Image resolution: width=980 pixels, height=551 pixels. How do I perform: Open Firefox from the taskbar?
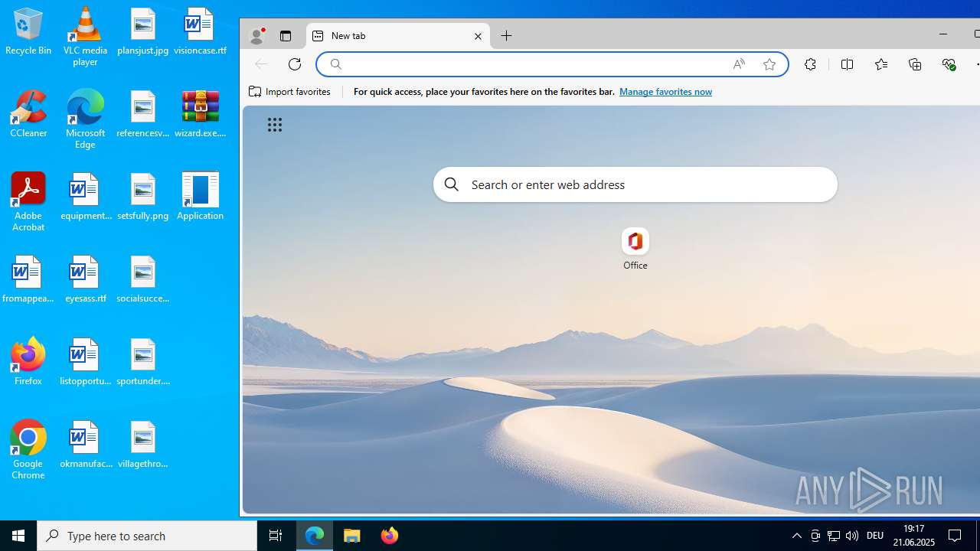click(x=389, y=536)
